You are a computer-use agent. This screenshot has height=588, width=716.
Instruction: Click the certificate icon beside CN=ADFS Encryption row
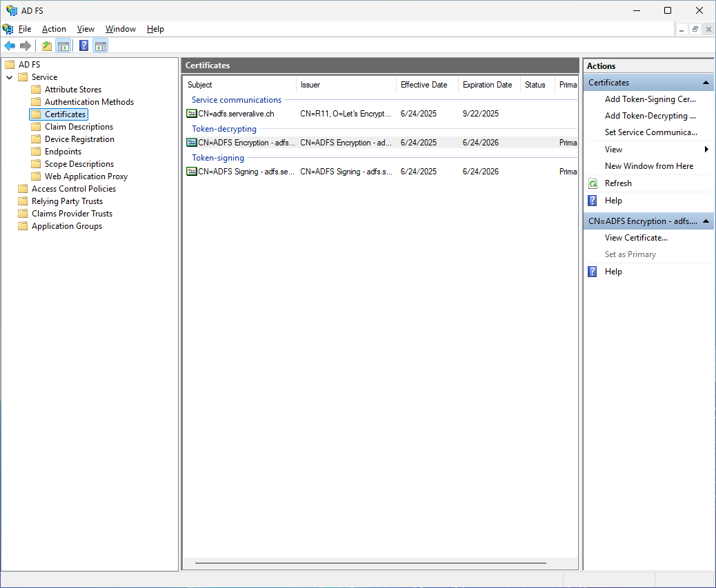(192, 142)
